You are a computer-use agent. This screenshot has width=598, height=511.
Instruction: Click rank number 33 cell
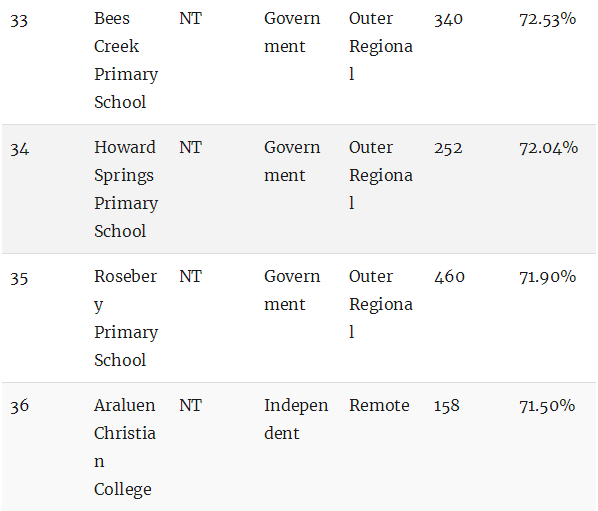point(19,19)
